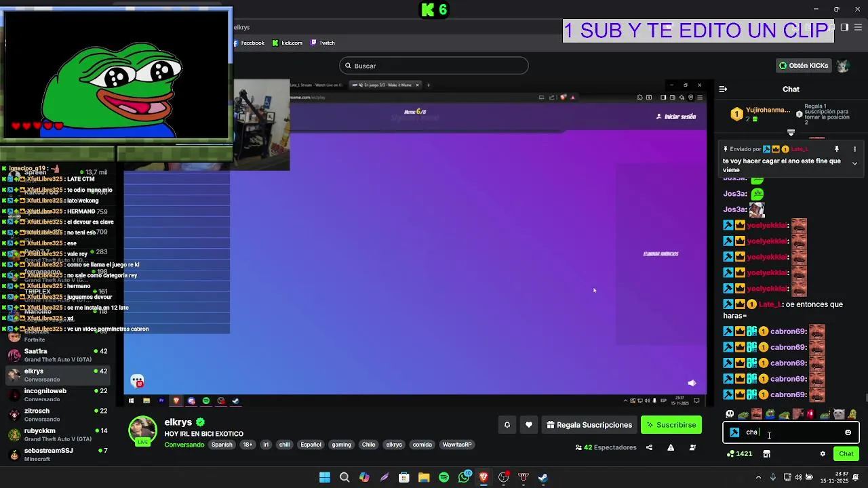Open Steam from the taskbar
Viewport: 868px width, 488px height.
click(x=543, y=477)
